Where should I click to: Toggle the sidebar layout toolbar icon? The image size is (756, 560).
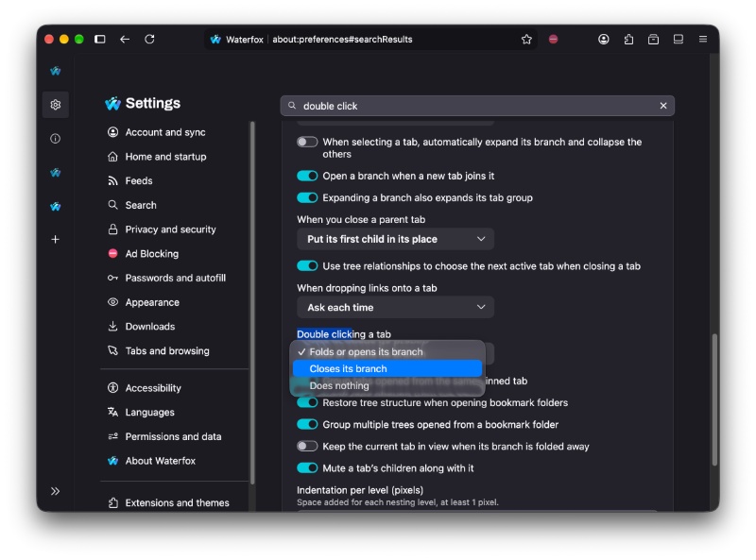[678, 39]
